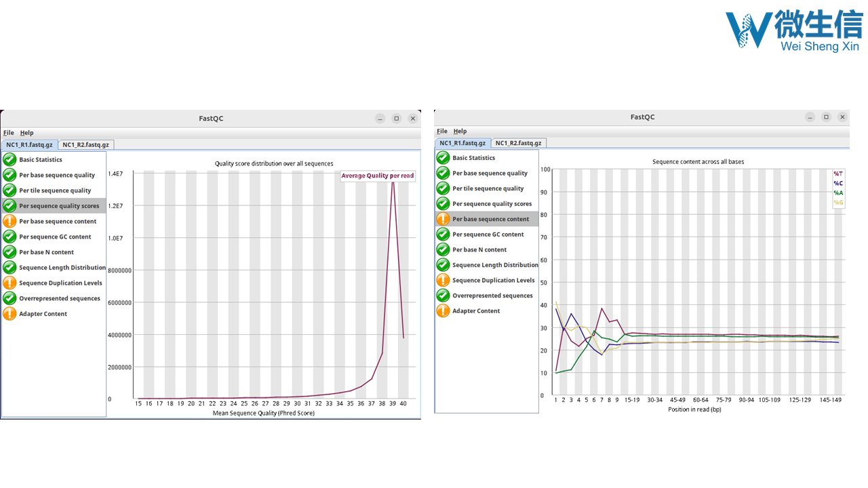Open the File menu in left FastQC window
Viewport: 868px width, 488px height.
[x=8, y=133]
